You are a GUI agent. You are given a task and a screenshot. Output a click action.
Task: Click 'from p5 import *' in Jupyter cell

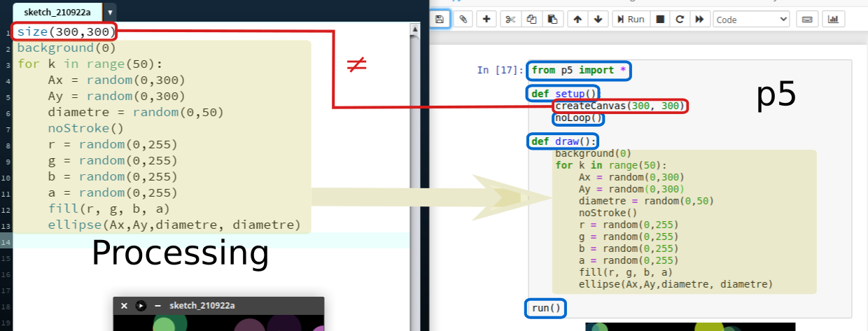pos(580,70)
